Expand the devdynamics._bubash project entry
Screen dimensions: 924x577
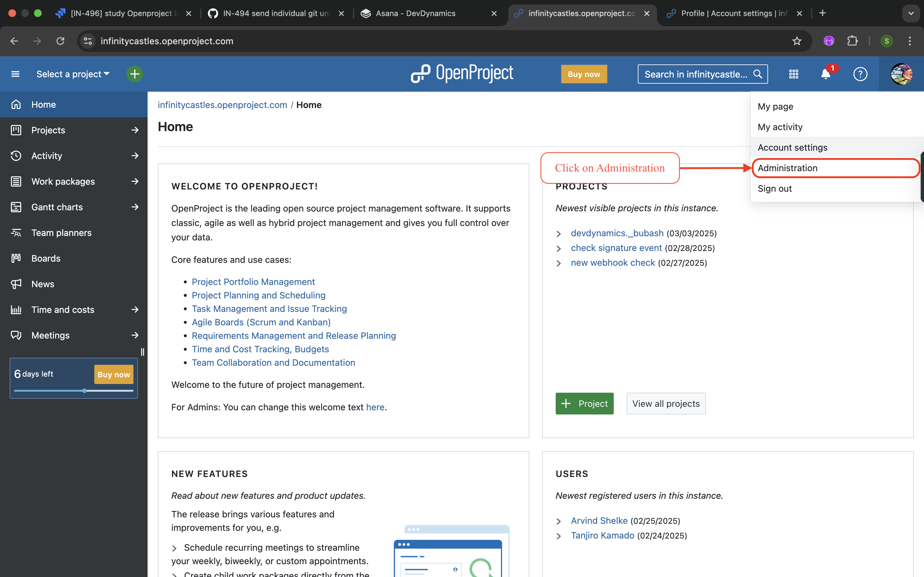pyautogui.click(x=559, y=234)
